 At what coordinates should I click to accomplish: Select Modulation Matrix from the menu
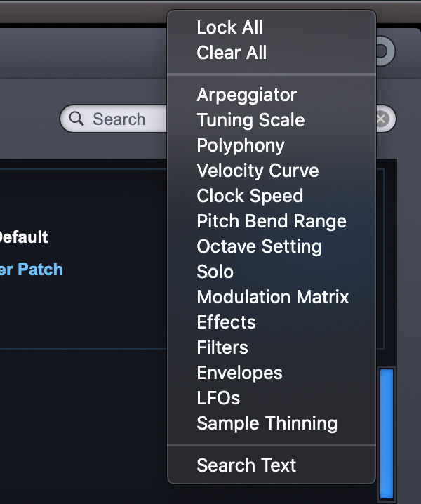(x=272, y=297)
